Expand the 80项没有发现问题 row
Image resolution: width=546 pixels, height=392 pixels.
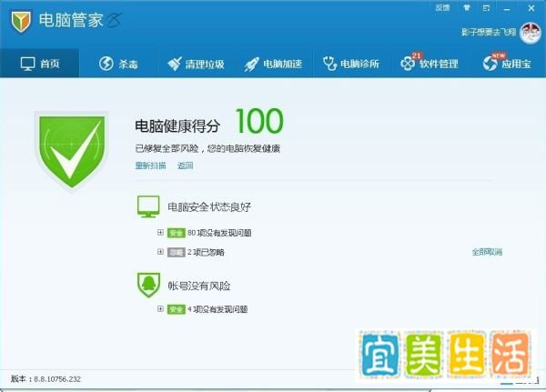[160, 232]
